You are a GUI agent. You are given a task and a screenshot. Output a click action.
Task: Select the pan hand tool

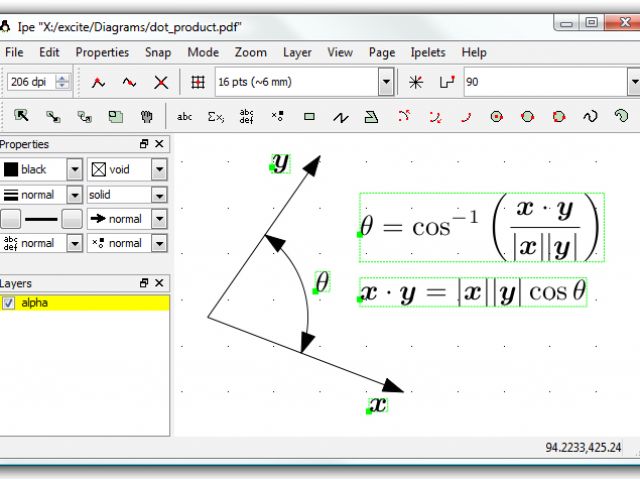[146, 117]
